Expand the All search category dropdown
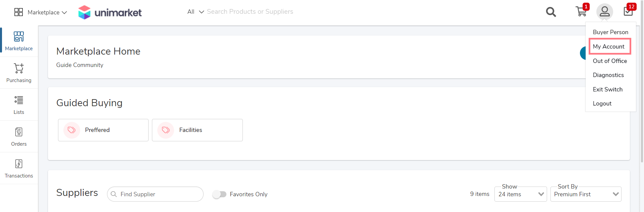 [196, 12]
